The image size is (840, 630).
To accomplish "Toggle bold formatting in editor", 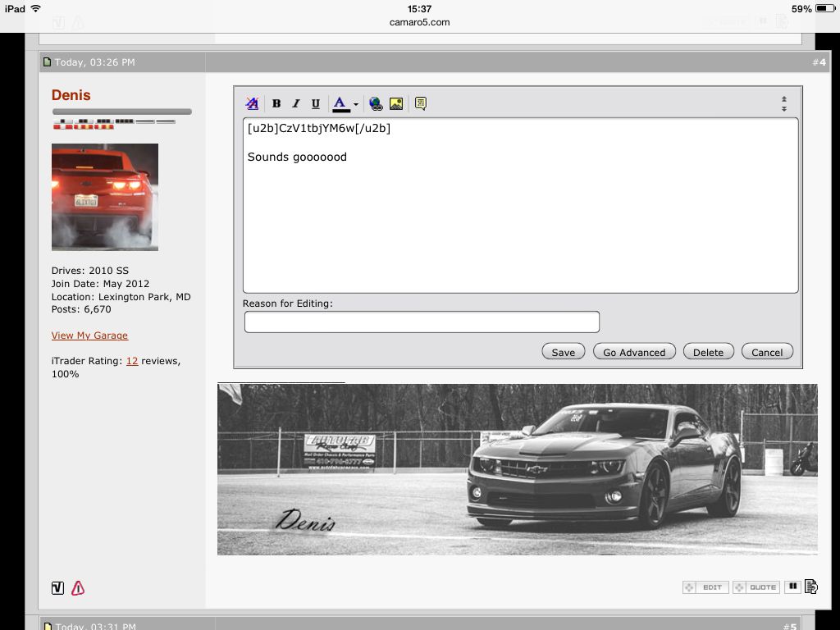I will pos(276,103).
